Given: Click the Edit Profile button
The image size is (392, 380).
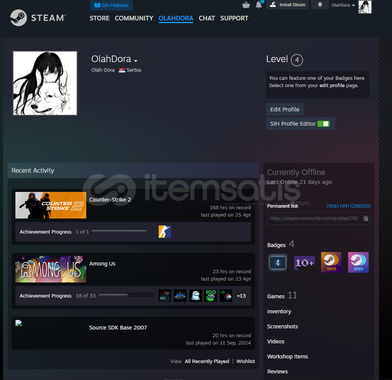Looking at the screenshot, I should pyautogui.click(x=285, y=109).
